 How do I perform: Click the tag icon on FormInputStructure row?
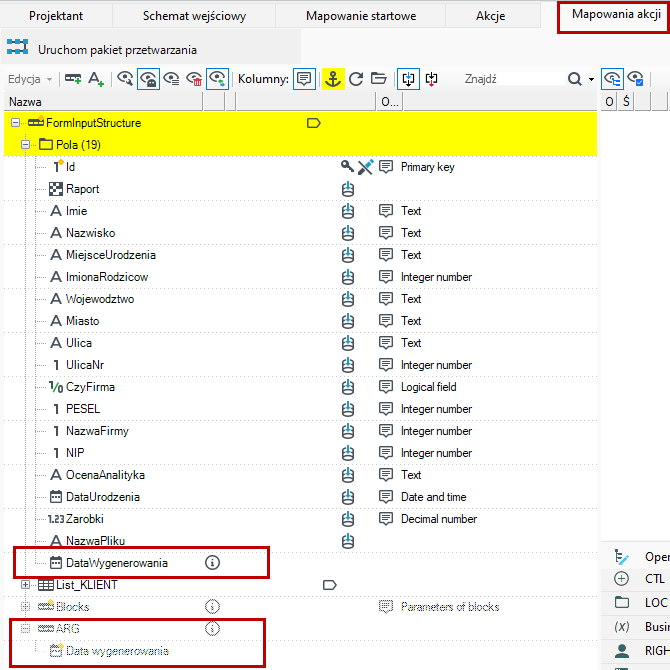coord(314,123)
